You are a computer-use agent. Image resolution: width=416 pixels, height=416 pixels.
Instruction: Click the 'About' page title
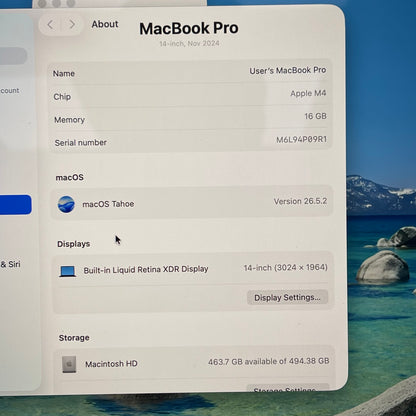pos(105,24)
